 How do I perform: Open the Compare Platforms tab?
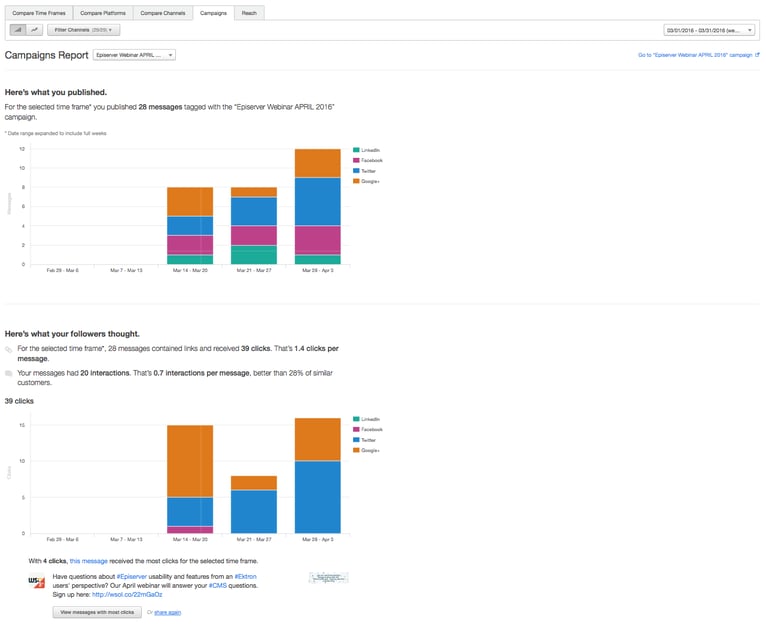pyautogui.click(x=103, y=13)
